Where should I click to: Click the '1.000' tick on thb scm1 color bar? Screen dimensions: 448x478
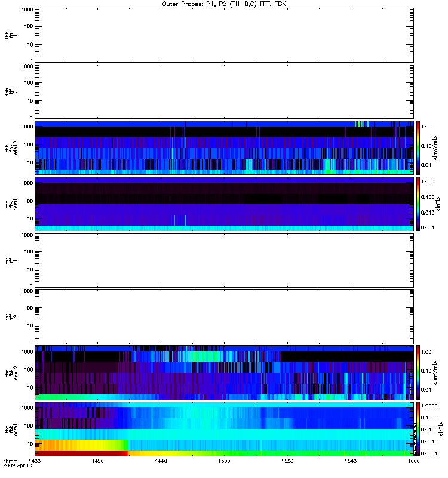(x=428, y=182)
